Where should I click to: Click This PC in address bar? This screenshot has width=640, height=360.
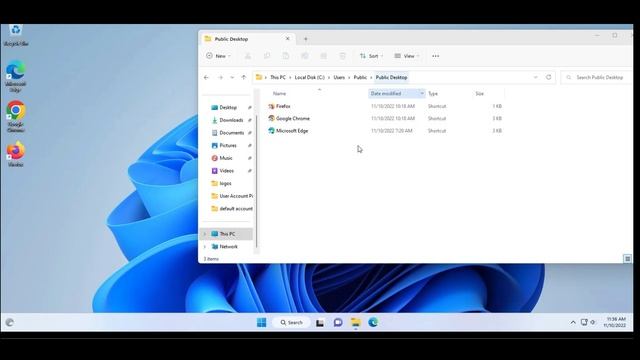(x=278, y=77)
